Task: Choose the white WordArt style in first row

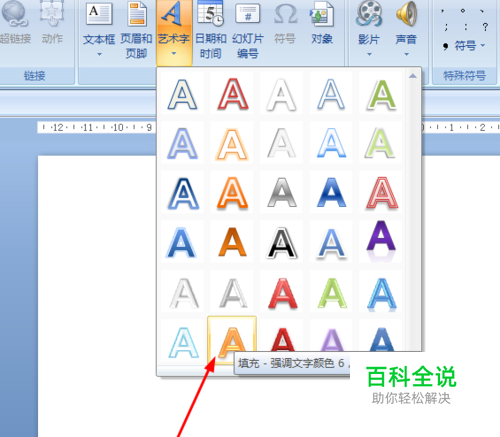Action: click(x=281, y=94)
